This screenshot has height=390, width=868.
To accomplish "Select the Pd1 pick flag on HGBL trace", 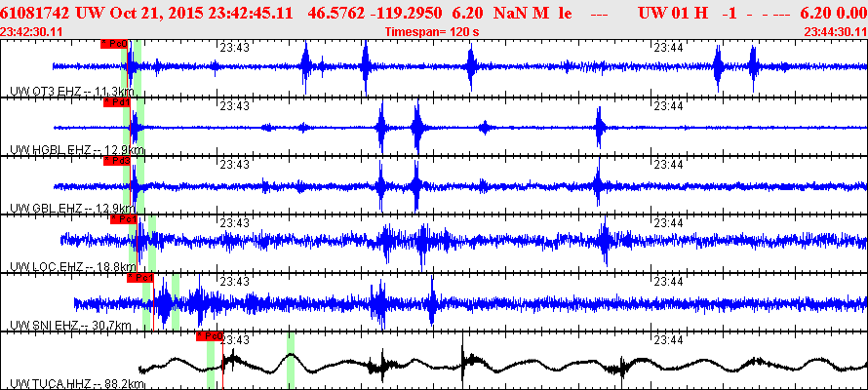I will pos(117,102).
